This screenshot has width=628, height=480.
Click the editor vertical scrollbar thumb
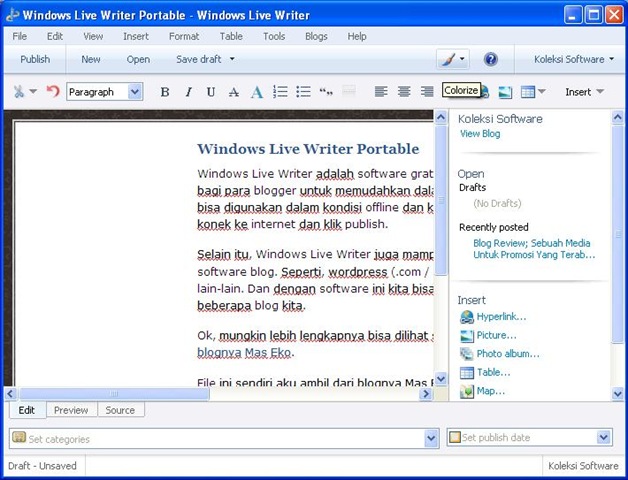441,200
